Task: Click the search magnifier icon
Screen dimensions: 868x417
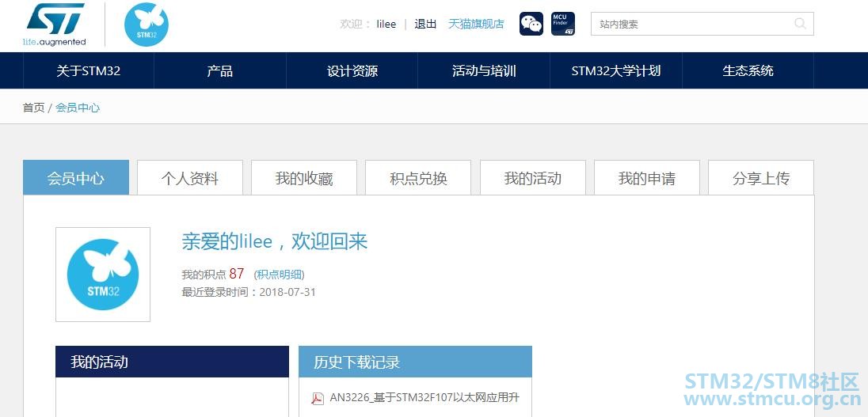Action: coord(800,24)
